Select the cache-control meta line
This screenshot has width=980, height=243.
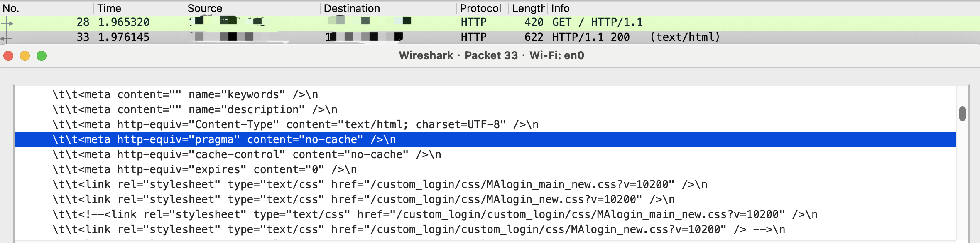click(x=247, y=155)
